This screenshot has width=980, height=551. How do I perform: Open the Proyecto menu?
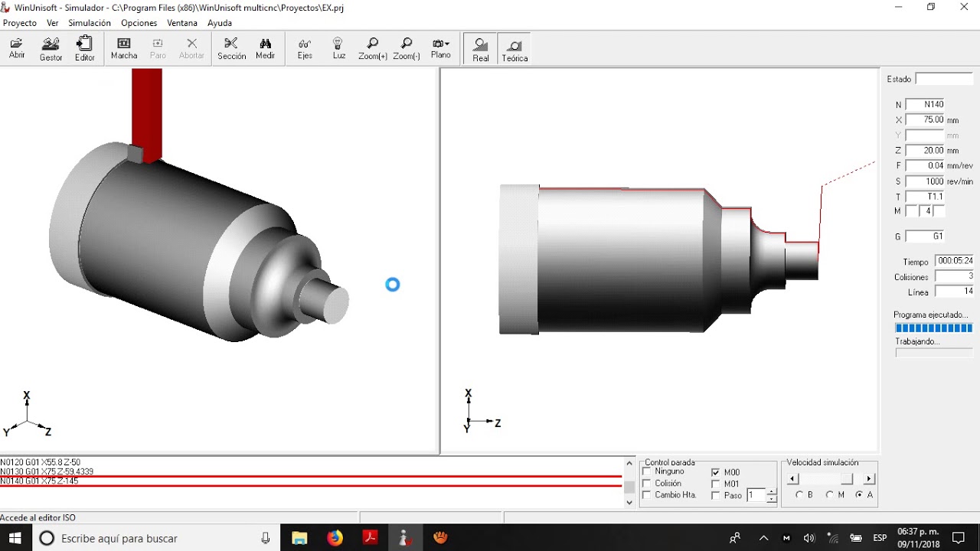(x=20, y=23)
